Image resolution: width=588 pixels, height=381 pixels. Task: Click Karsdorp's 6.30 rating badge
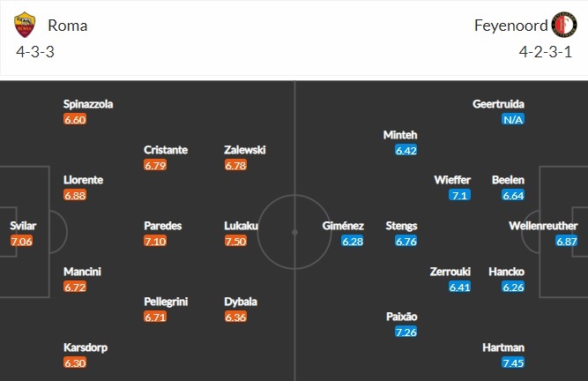point(75,362)
